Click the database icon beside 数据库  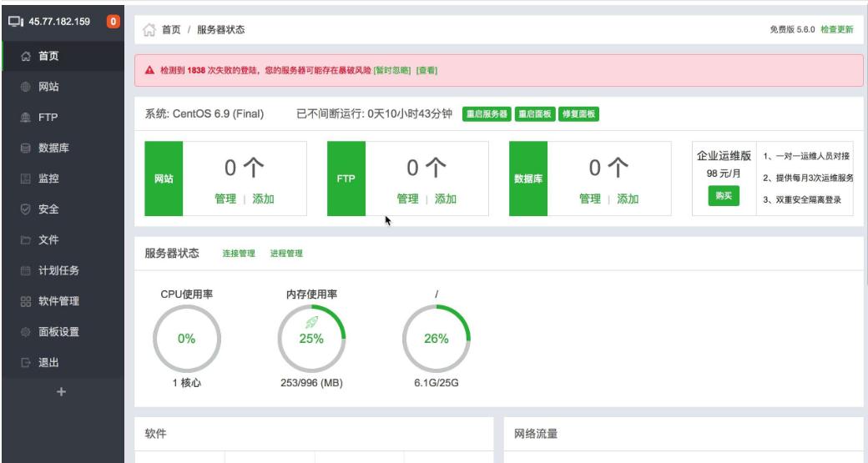click(x=26, y=148)
